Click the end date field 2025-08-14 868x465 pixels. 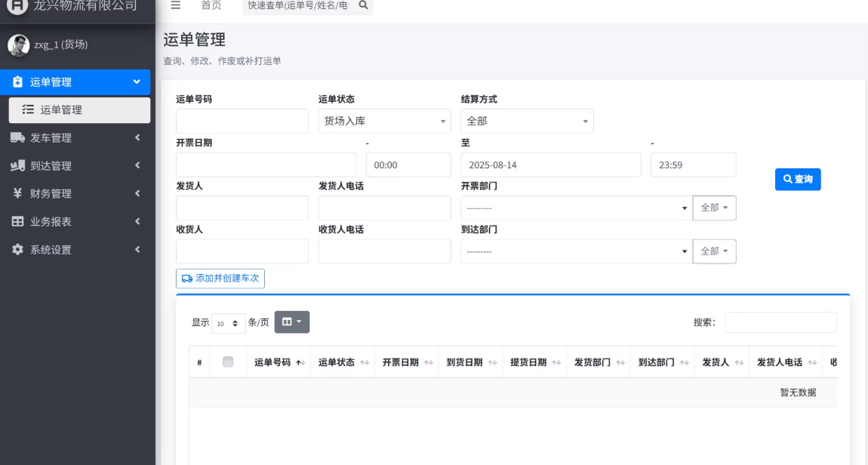pos(550,165)
